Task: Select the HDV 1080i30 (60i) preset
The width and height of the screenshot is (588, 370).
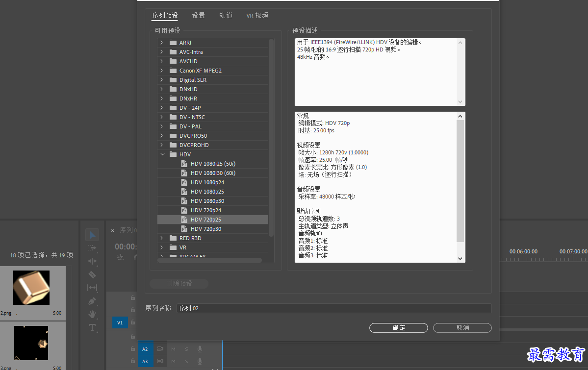Action: click(x=213, y=173)
